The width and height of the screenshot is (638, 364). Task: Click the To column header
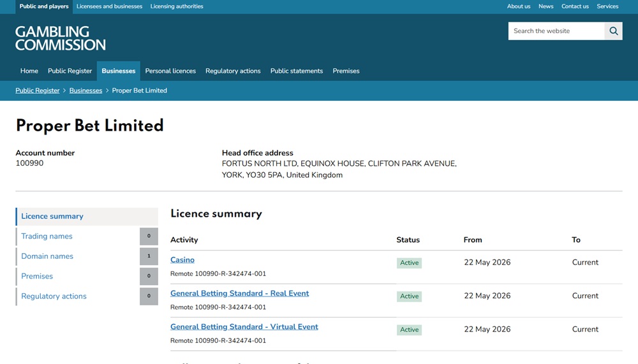pos(576,240)
